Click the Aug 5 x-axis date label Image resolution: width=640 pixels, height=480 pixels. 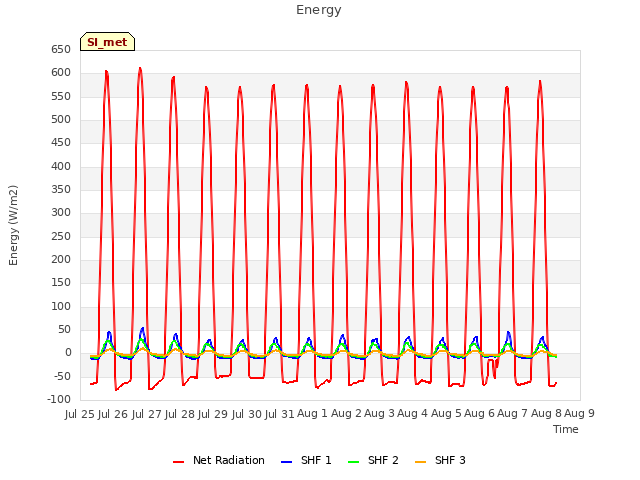(446, 414)
